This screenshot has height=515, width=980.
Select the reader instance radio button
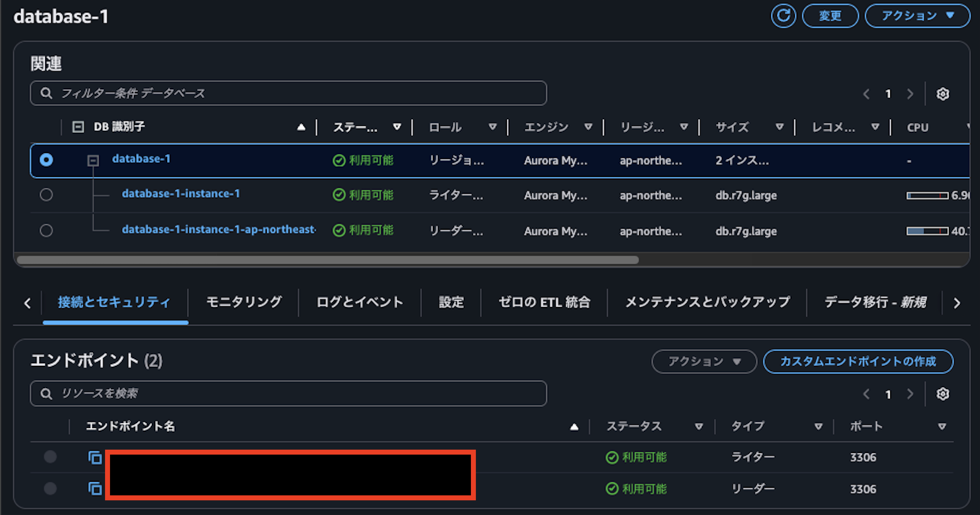(47, 230)
